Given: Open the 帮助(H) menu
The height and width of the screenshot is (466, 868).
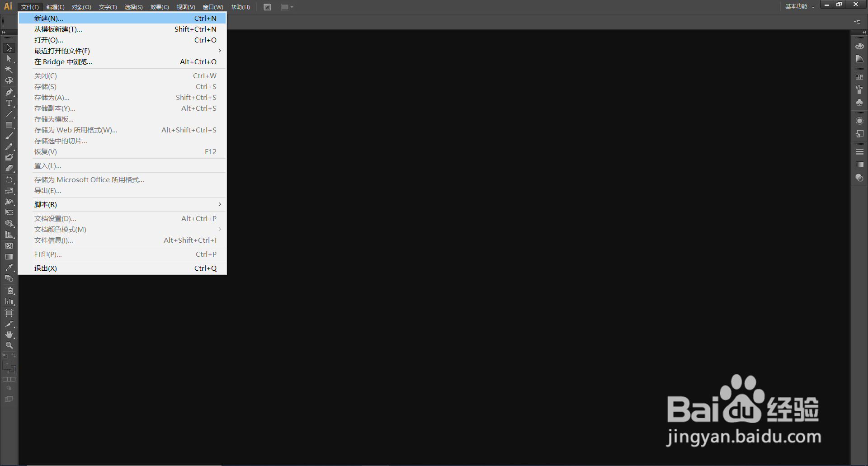Looking at the screenshot, I should (x=241, y=7).
